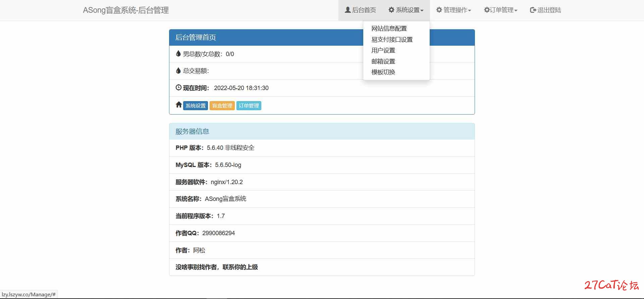This screenshot has width=644, height=299.
Task: Go to 后台首页 in navbar
Action: [x=361, y=10]
